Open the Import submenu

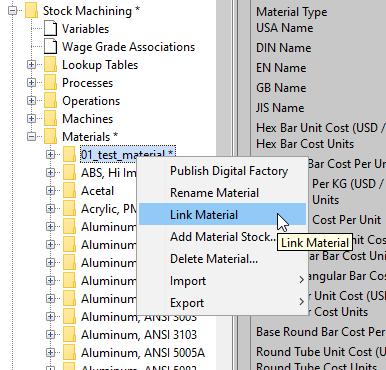222,281
